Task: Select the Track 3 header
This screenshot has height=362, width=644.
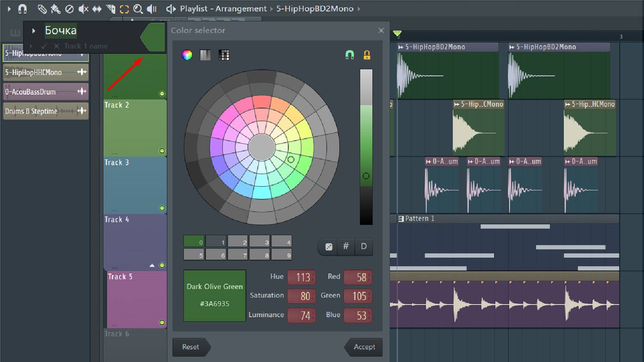Action: (x=135, y=185)
